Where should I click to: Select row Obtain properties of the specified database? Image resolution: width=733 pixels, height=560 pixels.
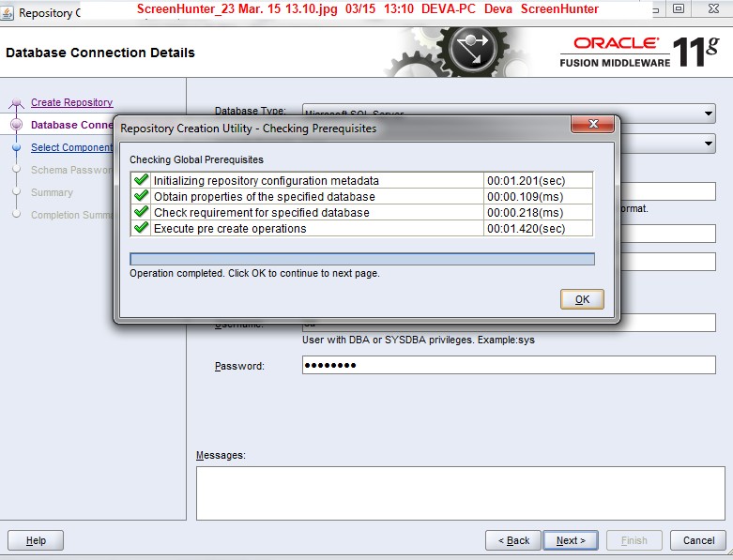point(362,196)
